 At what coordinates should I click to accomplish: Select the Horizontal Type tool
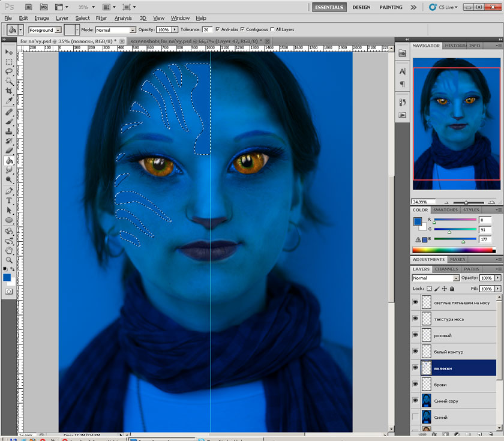tap(9, 200)
